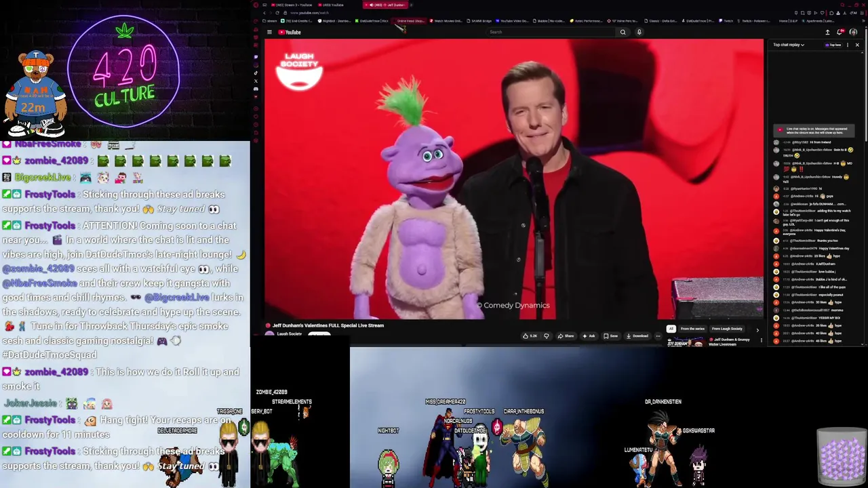
Task: Open the YouTube Video Do... bookmark
Action: click(513, 21)
